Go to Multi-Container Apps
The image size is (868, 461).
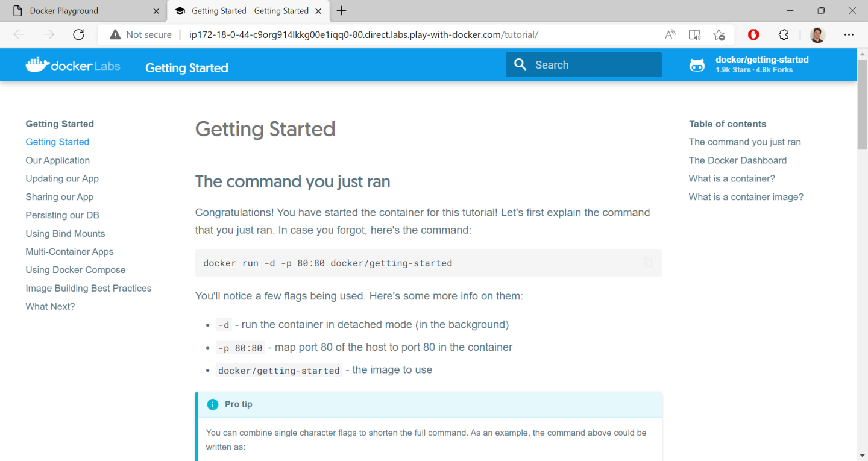coord(69,251)
